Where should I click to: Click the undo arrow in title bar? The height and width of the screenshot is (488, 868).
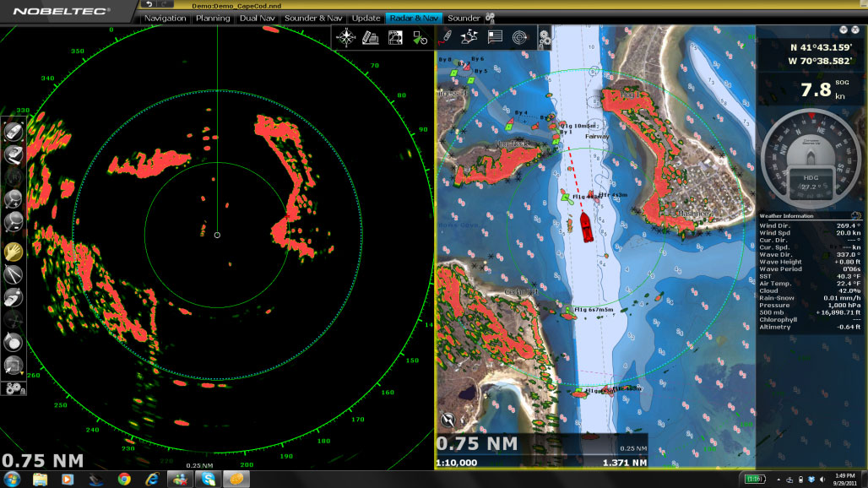pos(149,4)
